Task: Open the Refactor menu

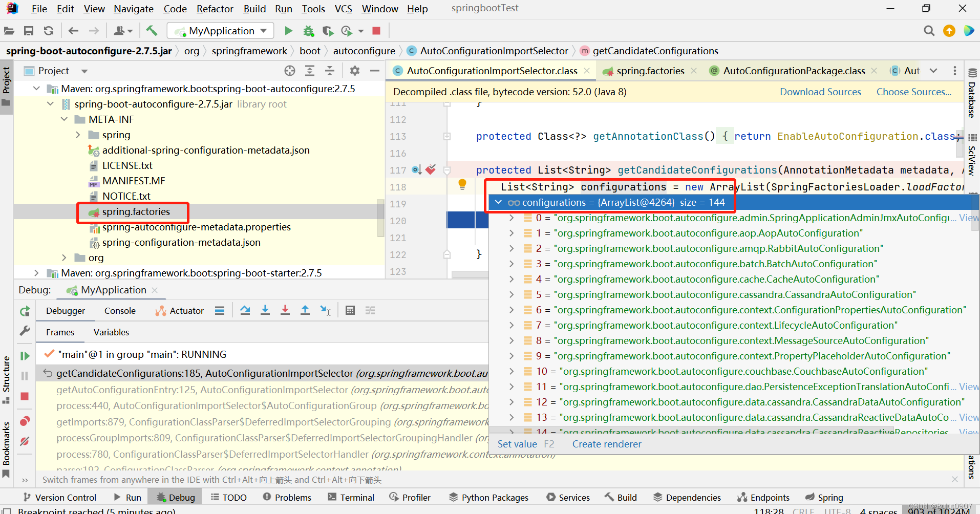Action: point(215,9)
